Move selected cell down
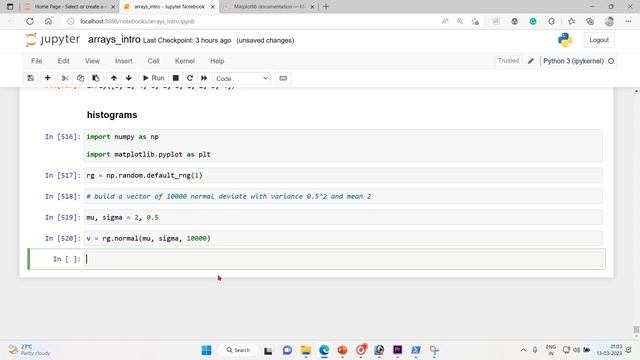 pos(129,78)
